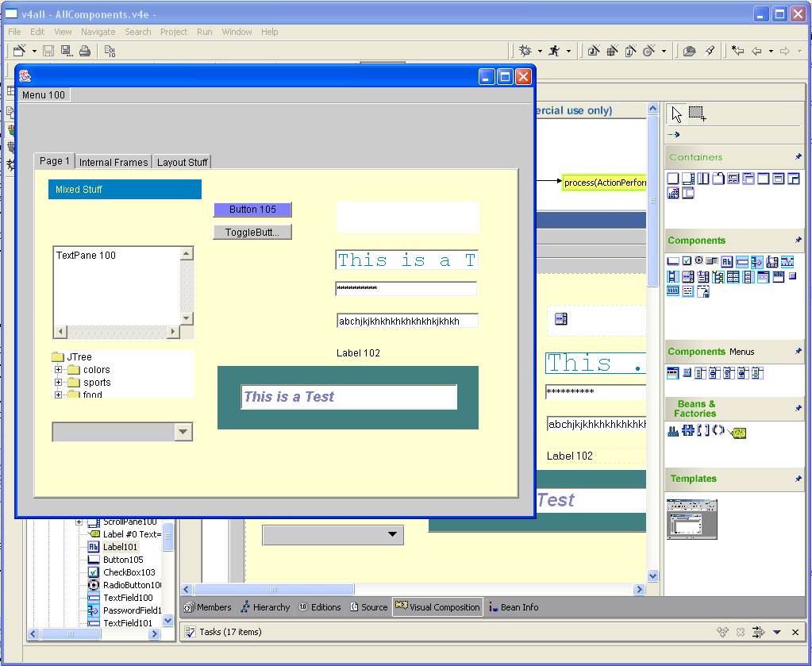
Task: Click the debug bug icon in toolbar
Action: pos(525,52)
